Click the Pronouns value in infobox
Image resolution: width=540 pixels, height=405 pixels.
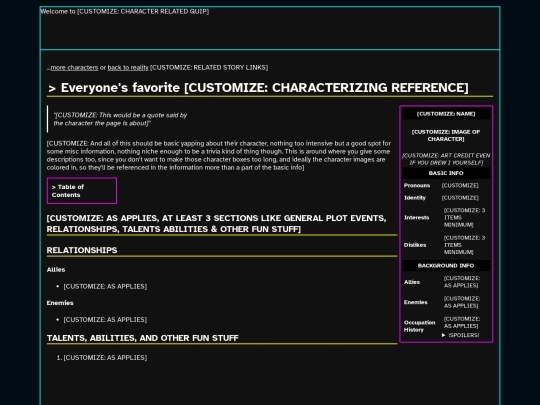pyautogui.click(x=460, y=186)
